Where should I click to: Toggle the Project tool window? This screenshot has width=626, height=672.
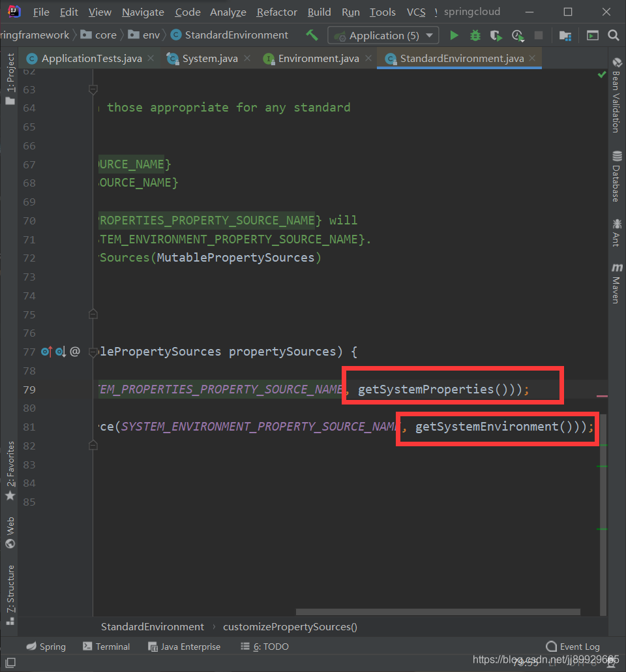[x=10, y=79]
